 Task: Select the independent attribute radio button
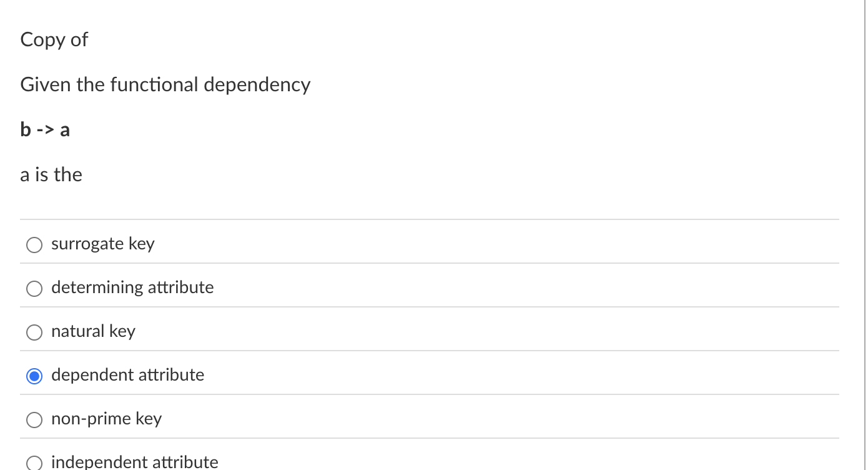coord(34,462)
